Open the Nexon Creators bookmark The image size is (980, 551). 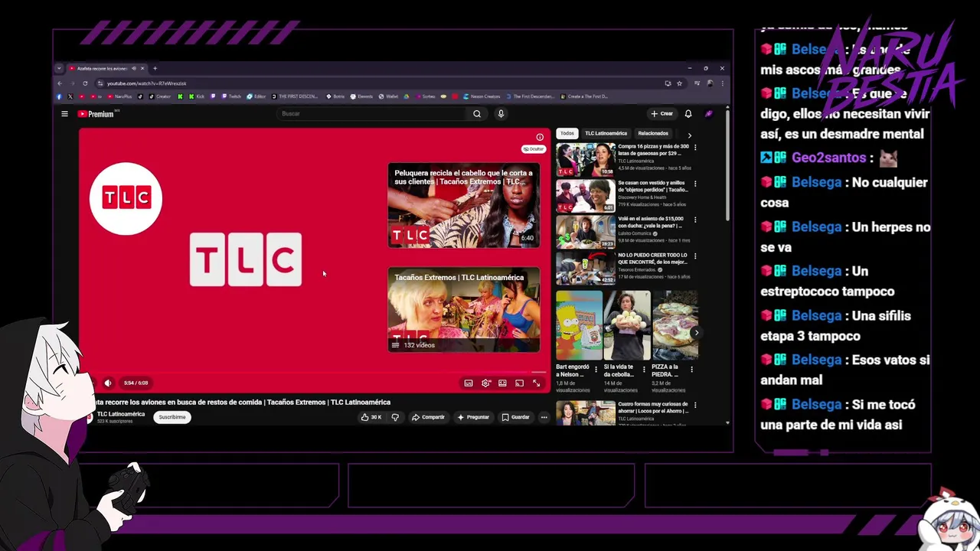point(481,96)
